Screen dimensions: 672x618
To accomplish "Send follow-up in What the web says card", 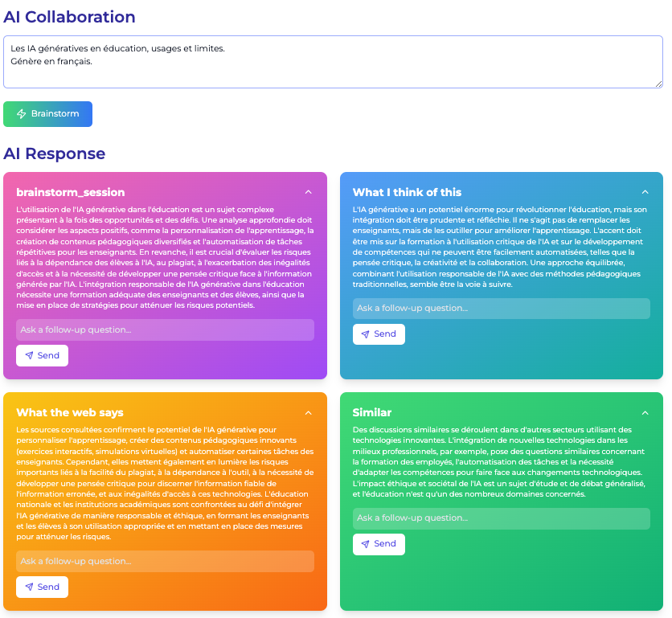I will coord(42,587).
